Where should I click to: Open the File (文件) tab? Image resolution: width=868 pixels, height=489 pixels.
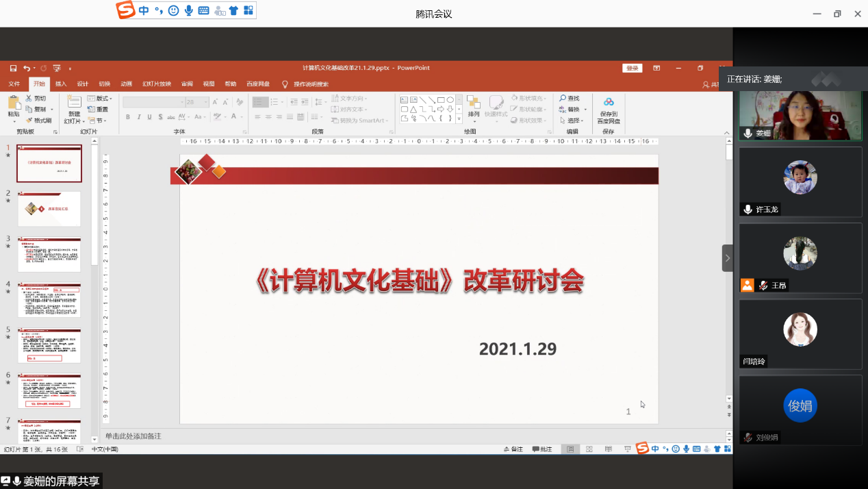[x=14, y=84]
